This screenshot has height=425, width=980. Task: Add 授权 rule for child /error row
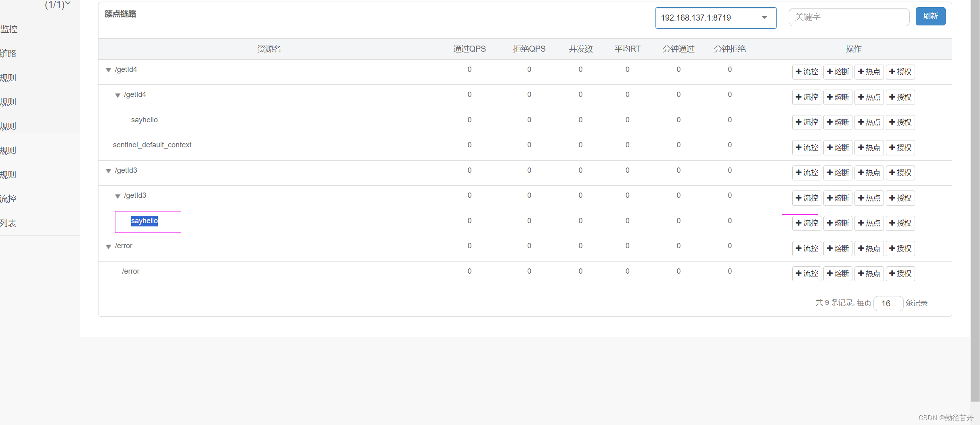click(x=900, y=274)
